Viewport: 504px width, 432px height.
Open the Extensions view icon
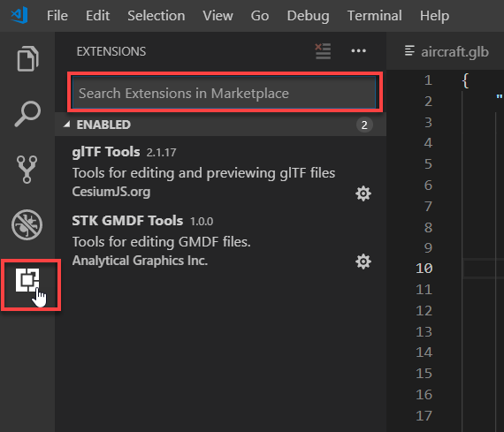[27, 280]
